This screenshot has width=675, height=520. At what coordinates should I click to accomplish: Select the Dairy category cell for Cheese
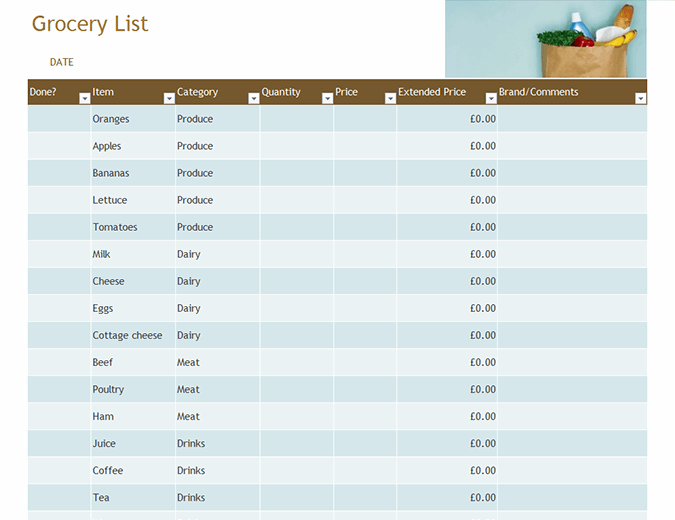(217, 281)
